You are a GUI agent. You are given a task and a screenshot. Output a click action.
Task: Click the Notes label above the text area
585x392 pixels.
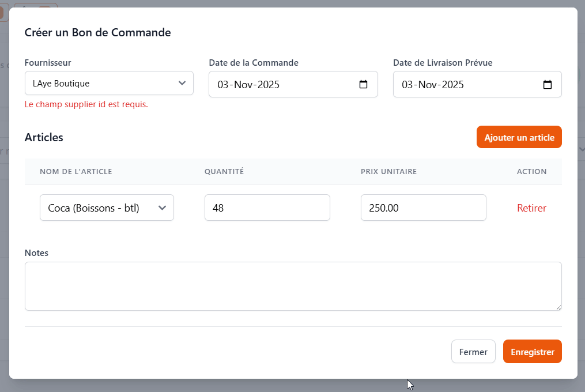click(36, 253)
